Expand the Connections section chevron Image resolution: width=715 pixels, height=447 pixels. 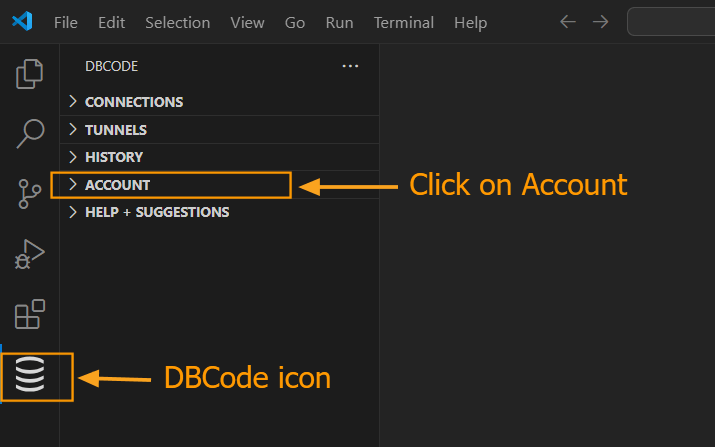click(73, 101)
